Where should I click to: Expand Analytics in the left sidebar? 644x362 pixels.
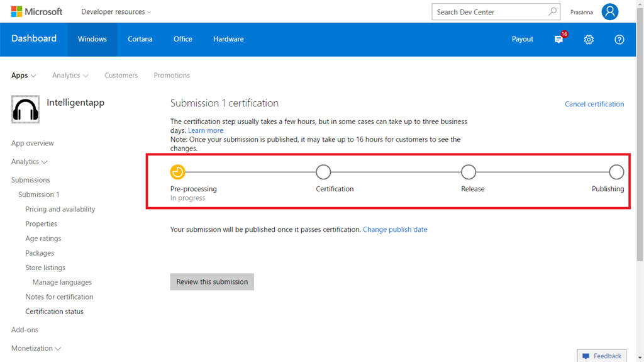tap(30, 162)
